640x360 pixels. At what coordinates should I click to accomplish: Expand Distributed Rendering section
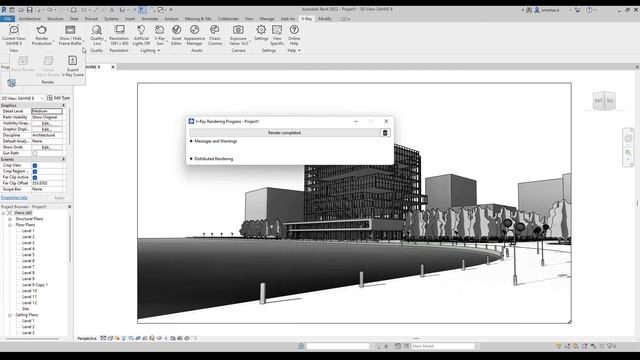(x=191, y=159)
